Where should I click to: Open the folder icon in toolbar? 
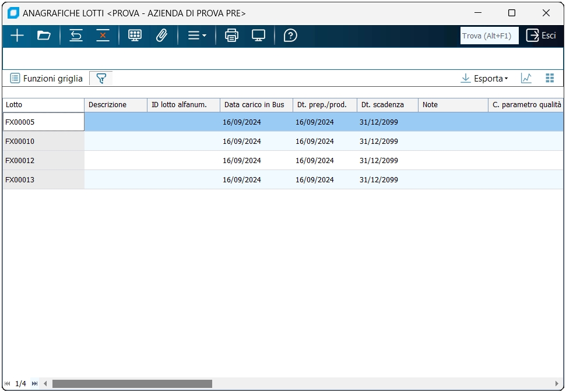[44, 36]
